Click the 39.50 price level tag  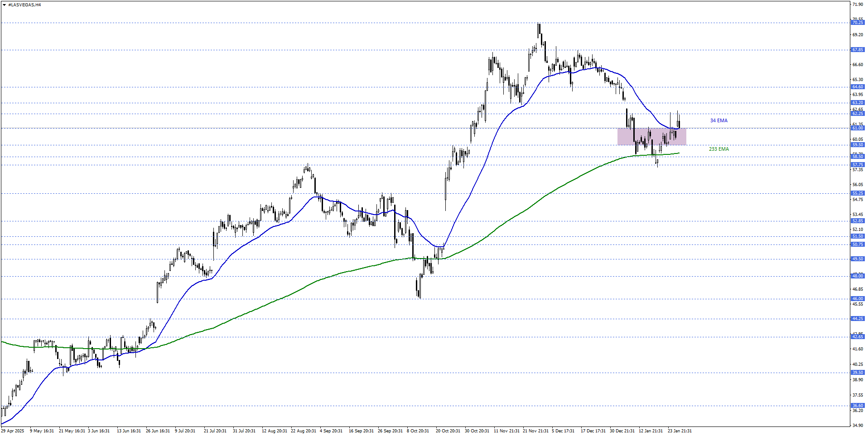857,373
